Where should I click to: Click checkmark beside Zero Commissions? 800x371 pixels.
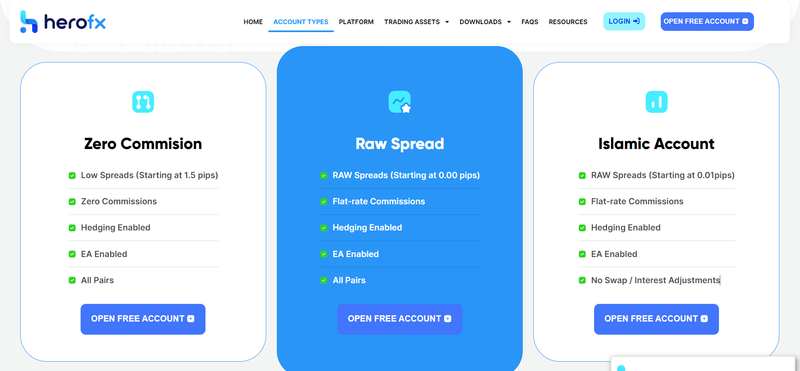pos(72,202)
